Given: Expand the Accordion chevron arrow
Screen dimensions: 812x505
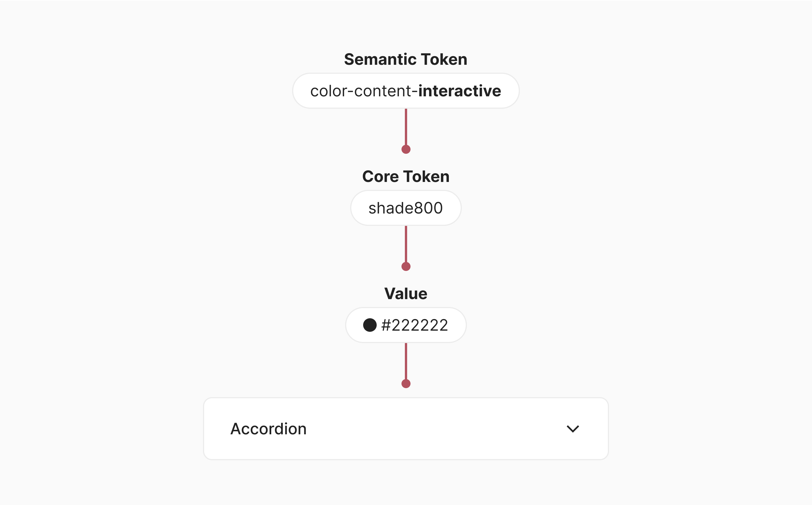Looking at the screenshot, I should (x=573, y=428).
